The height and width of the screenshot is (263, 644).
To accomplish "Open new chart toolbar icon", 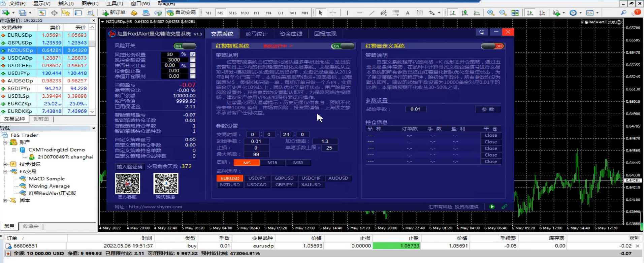I will (x=6, y=13).
